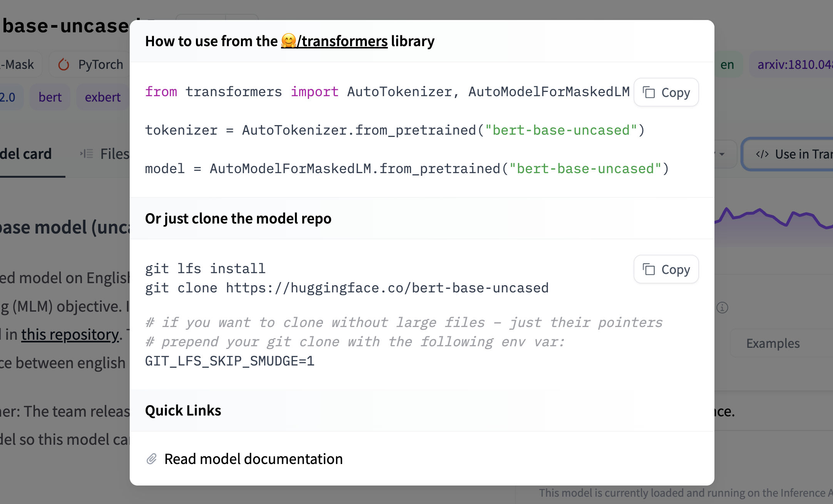
Task: Switch to the Model card tab
Action: [x=26, y=154]
